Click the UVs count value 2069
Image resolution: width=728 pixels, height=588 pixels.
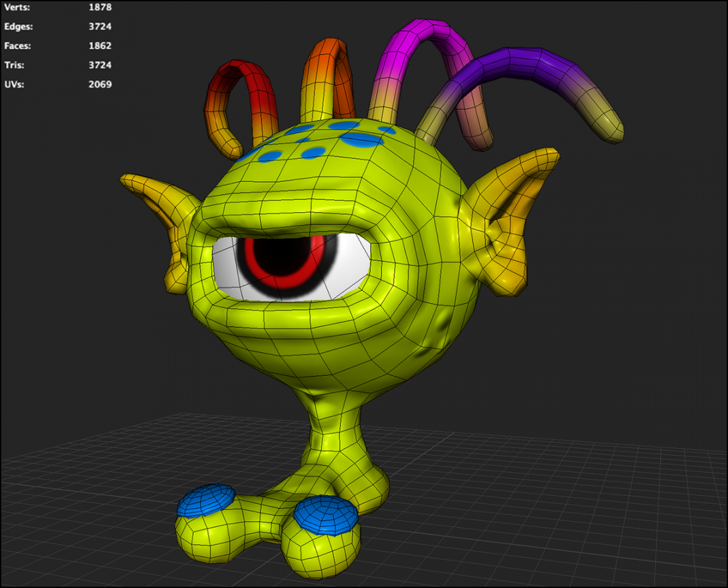pyautogui.click(x=99, y=85)
